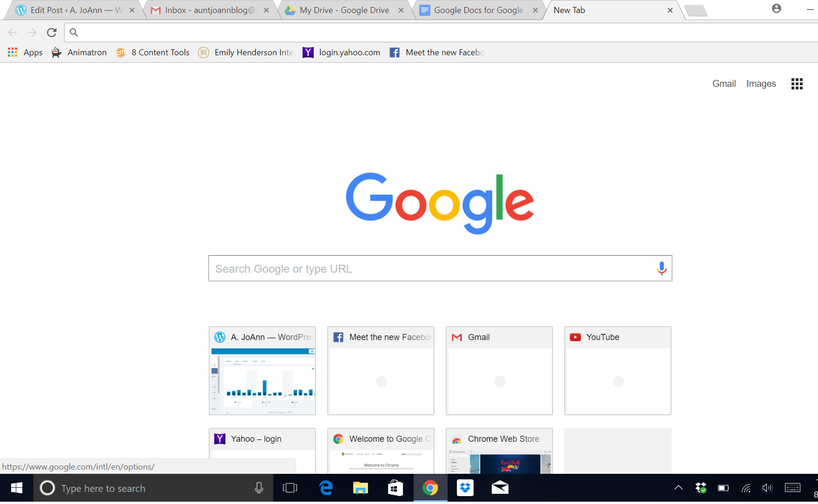This screenshot has height=504, width=818.
Task: Open the Wi-Fi network tray icon
Action: coord(746,488)
